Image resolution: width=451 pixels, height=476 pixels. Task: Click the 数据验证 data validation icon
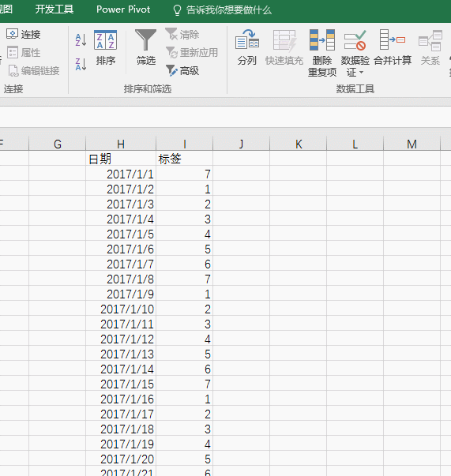coord(355,40)
